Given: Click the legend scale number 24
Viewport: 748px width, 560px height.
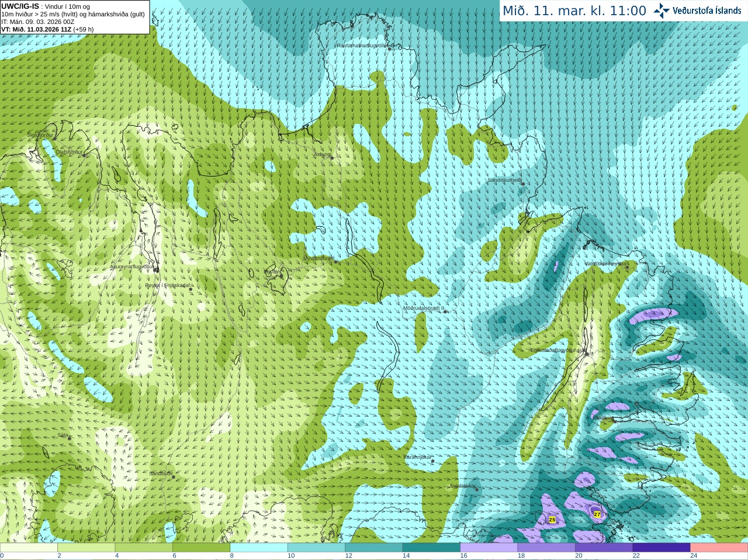Looking at the screenshot, I should (x=694, y=556).
